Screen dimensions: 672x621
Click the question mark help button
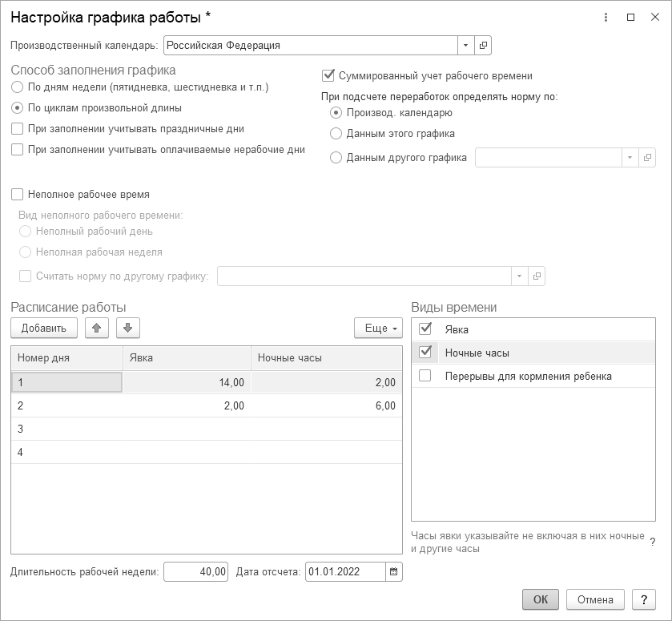click(643, 599)
